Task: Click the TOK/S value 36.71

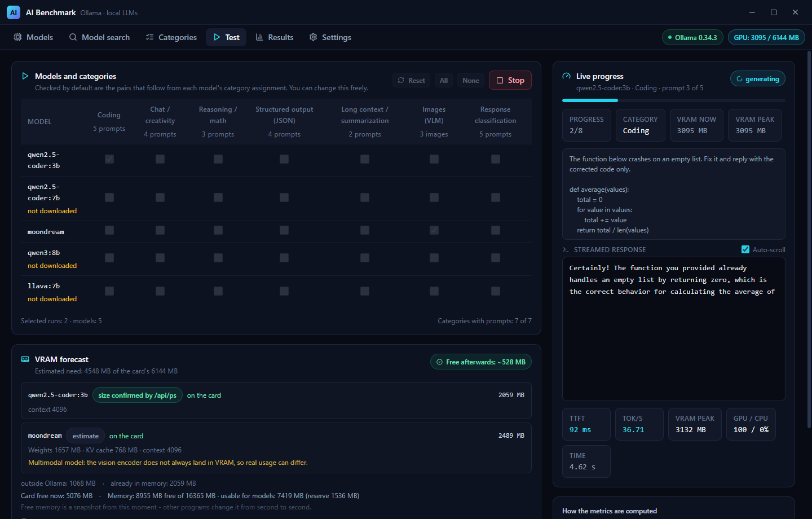Action: (x=633, y=430)
